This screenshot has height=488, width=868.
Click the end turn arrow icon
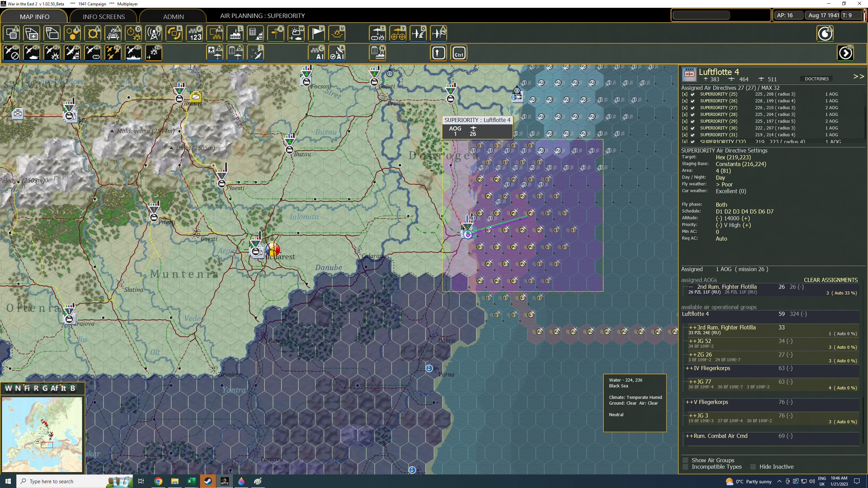tap(845, 53)
